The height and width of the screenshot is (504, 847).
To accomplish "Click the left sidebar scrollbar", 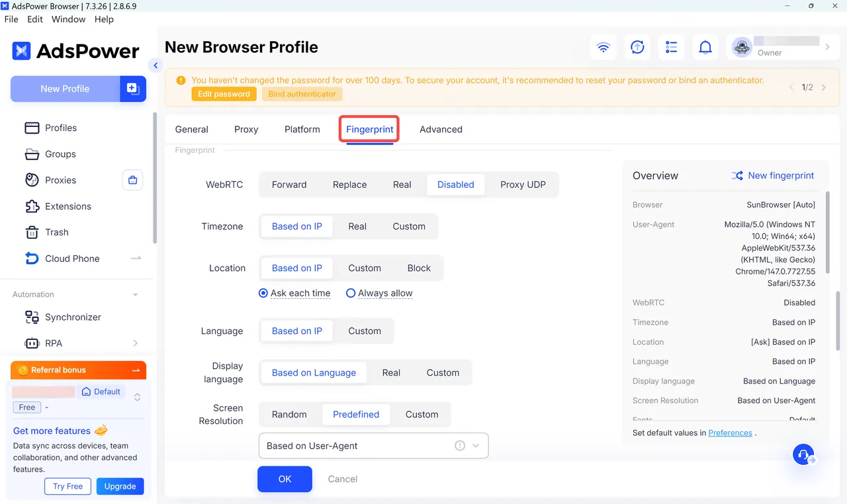I will coord(155,179).
